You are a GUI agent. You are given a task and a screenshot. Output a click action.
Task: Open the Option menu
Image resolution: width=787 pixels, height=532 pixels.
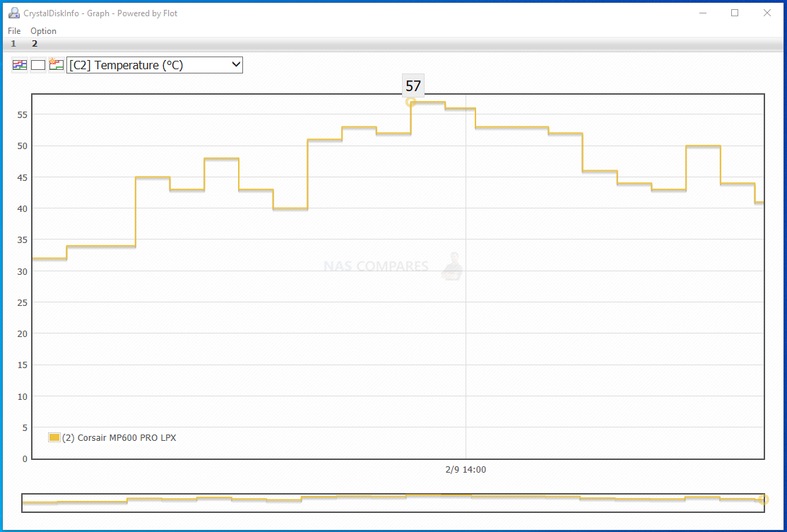[43, 31]
